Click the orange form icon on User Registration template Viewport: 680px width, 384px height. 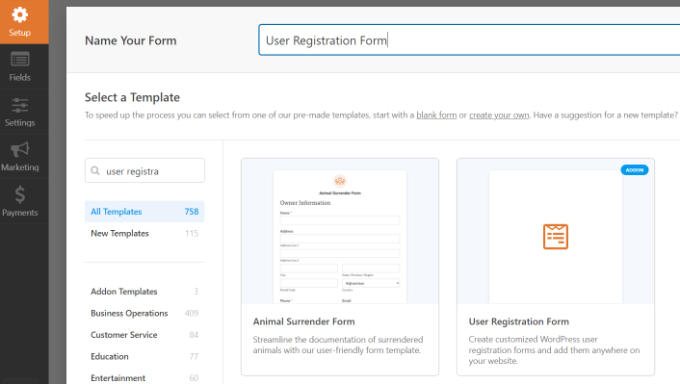pos(556,236)
